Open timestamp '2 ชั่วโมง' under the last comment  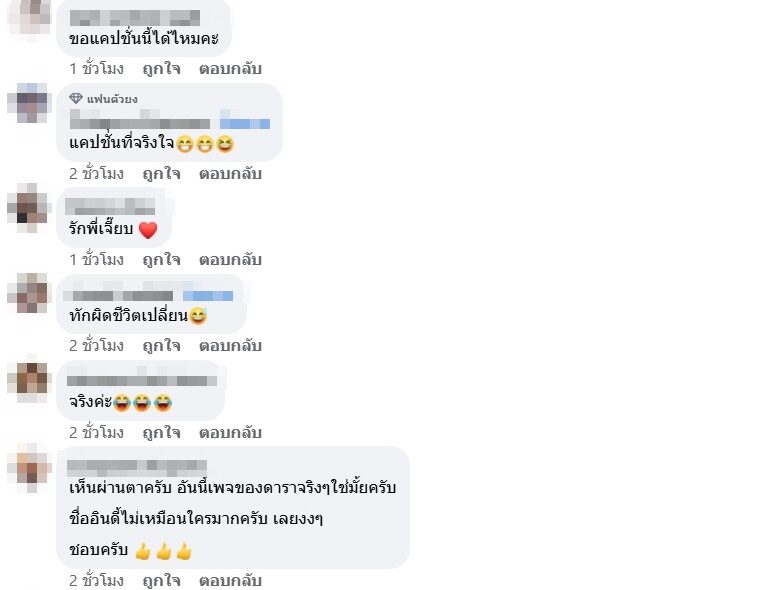pyautogui.click(x=97, y=581)
